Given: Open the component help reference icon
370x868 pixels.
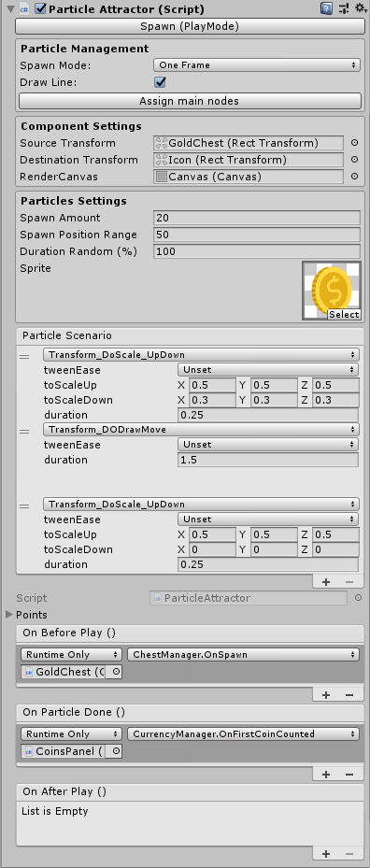Looking at the screenshot, I should [326, 8].
